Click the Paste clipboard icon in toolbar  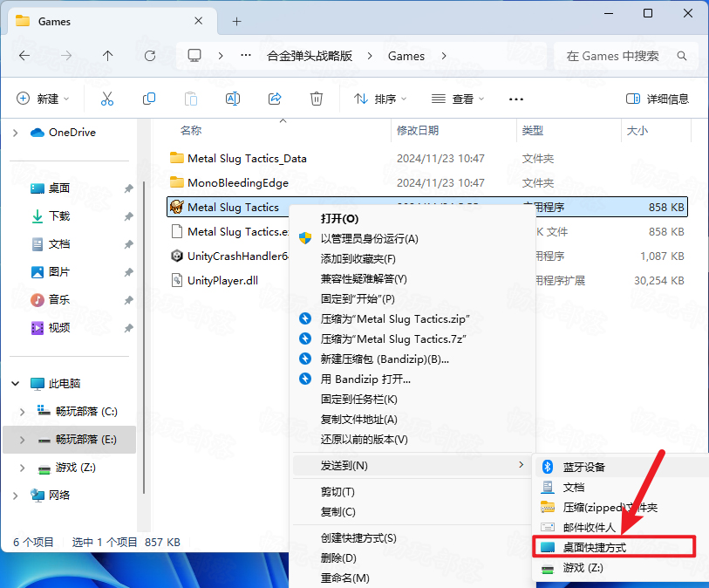pyautogui.click(x=191, y=99)
